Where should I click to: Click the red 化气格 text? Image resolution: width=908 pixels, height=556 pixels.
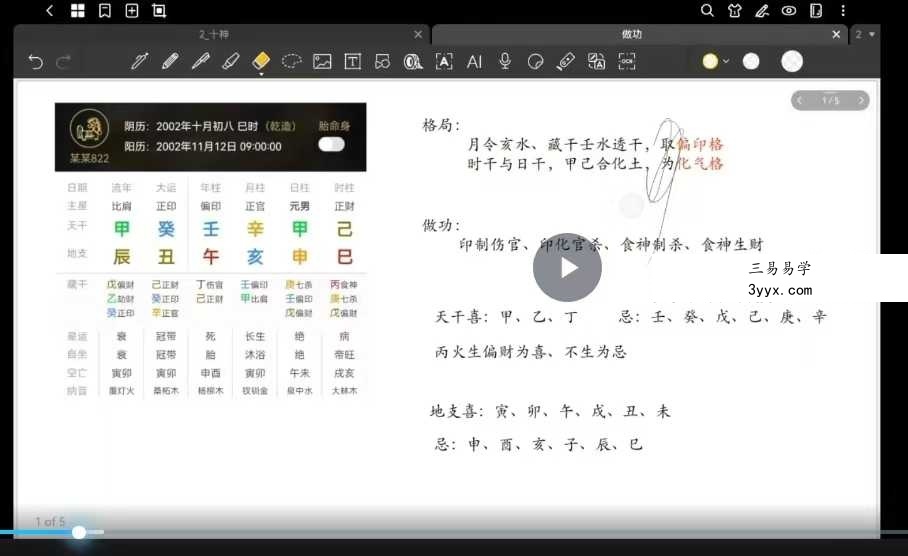coord(700,164)
